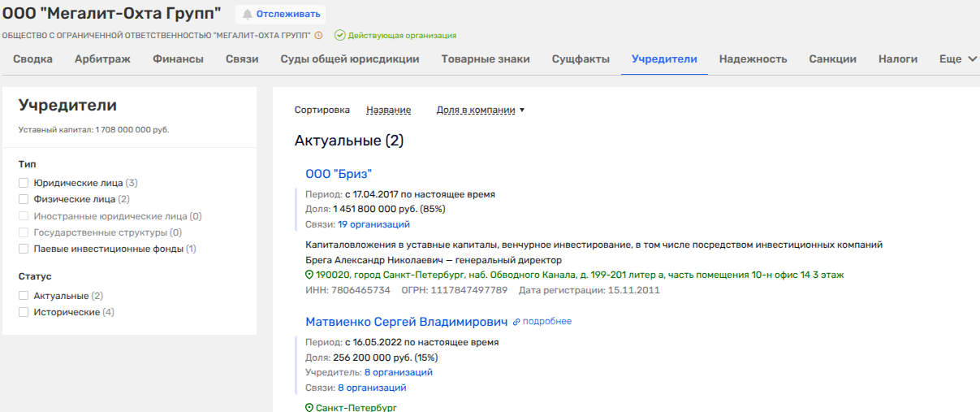Image resolution: width=980 pixels, height=412 pixels.
Task: Go to the Товарные знаки tab
Action: (x=486, y=59)
